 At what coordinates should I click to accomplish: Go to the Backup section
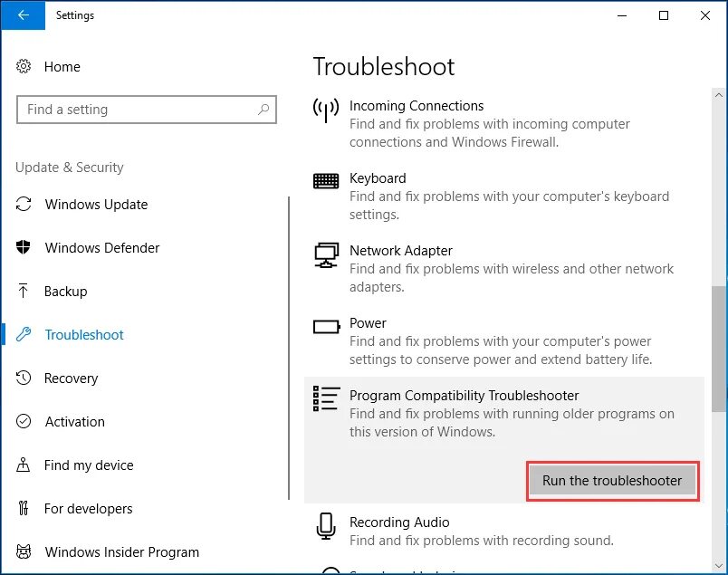[x=65, y=292]
